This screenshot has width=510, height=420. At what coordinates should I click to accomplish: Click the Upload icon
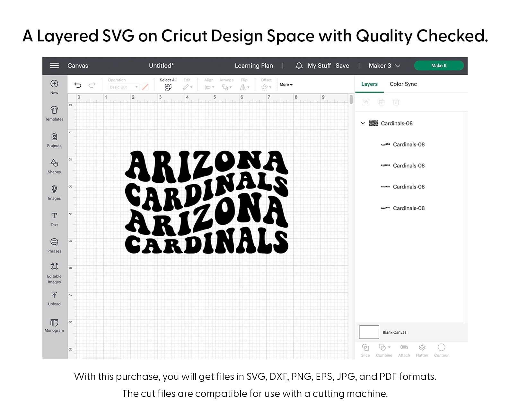pos(54,295)
